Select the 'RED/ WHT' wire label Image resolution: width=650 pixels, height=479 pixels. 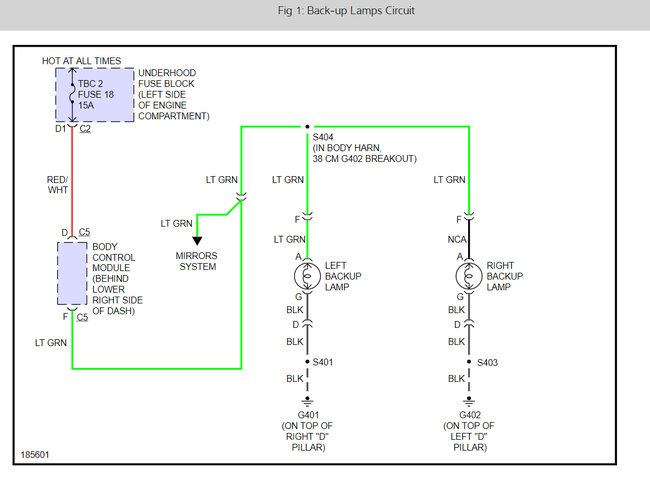tap(58, 185)
